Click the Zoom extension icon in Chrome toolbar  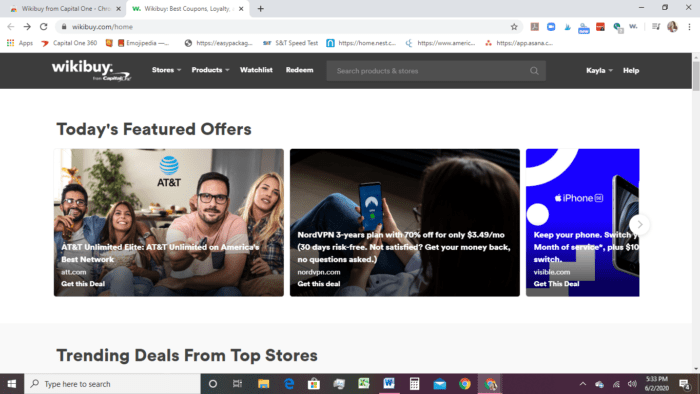click(x=551, y=27)
